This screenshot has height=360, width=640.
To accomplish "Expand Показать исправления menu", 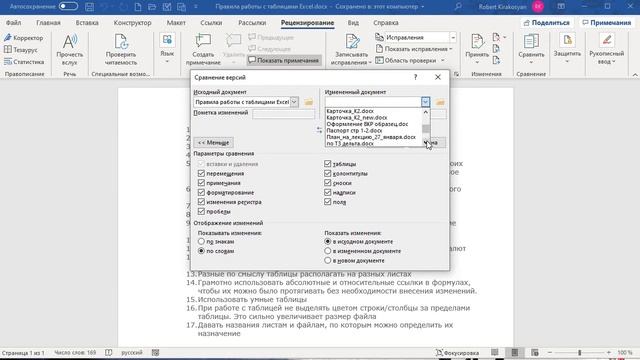I will [x=414, y=49].
